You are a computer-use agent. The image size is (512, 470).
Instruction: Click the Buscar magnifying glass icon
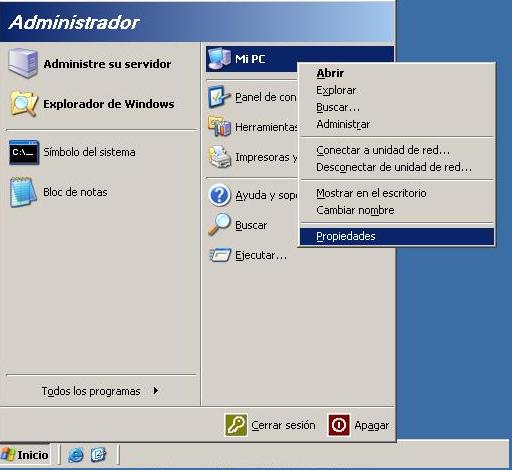click(x=219, y=225)
